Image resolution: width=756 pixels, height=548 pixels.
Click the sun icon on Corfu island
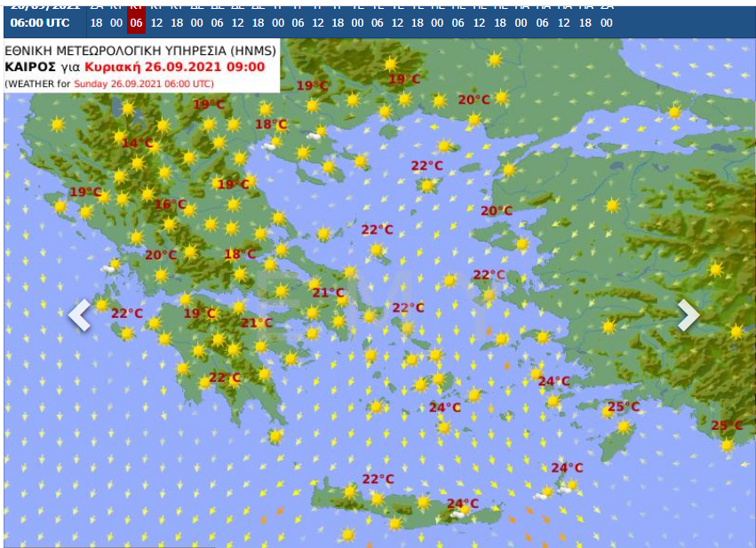[60, 207]
